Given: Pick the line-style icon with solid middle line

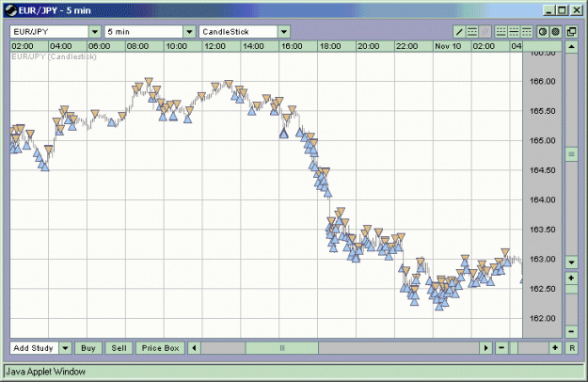Looking at the screenshot, I should pyautogui.click(x=514, y=32).
